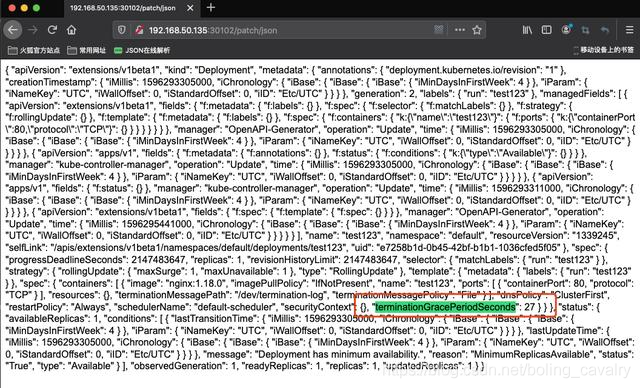640x388 pixels.
Task: Open page actions three-dot menu
Action: pos(460,30)
